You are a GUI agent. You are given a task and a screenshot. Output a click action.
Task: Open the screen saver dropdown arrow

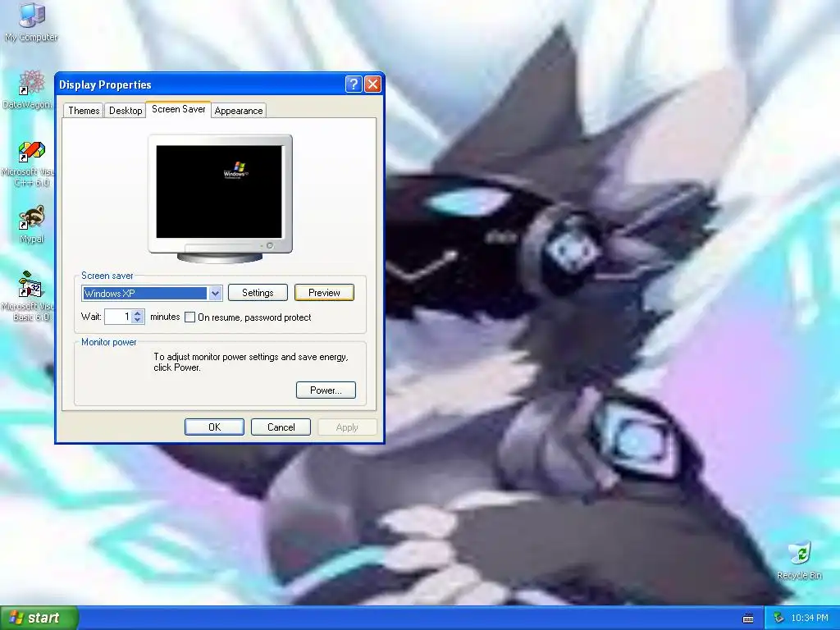click(216, 293)
